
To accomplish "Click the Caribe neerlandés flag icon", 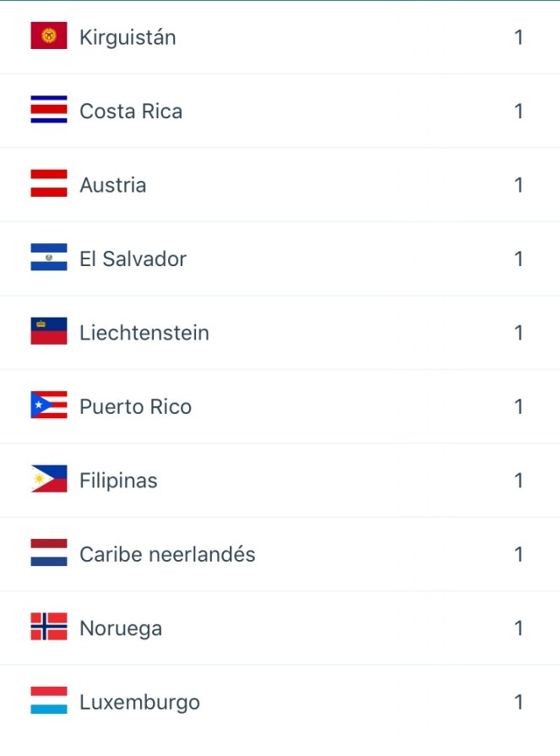I will (49, 554).
